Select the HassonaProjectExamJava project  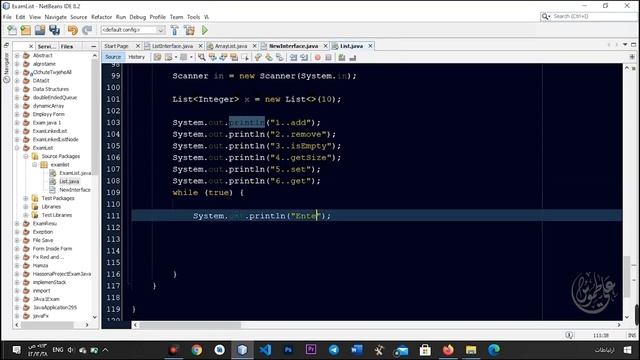62,274
